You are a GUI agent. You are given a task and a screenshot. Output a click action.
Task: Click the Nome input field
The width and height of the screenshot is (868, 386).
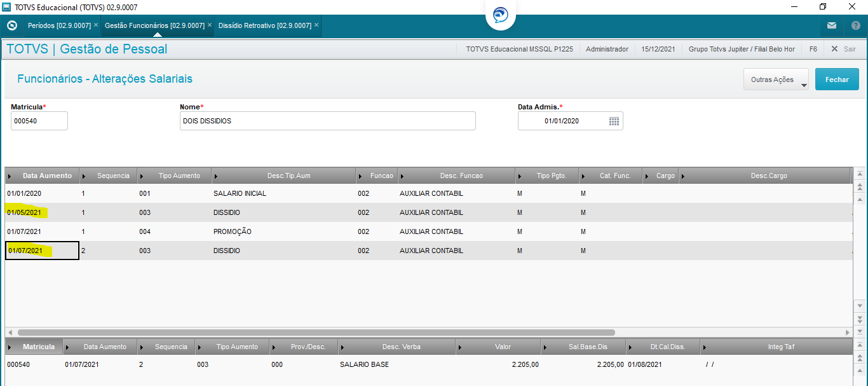pyautogui.click(x=328, y=121)
